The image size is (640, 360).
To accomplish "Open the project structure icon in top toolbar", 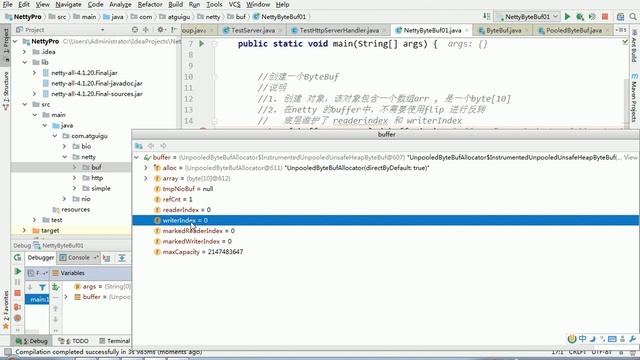I will pyautogui.click(x=620, y=17).
